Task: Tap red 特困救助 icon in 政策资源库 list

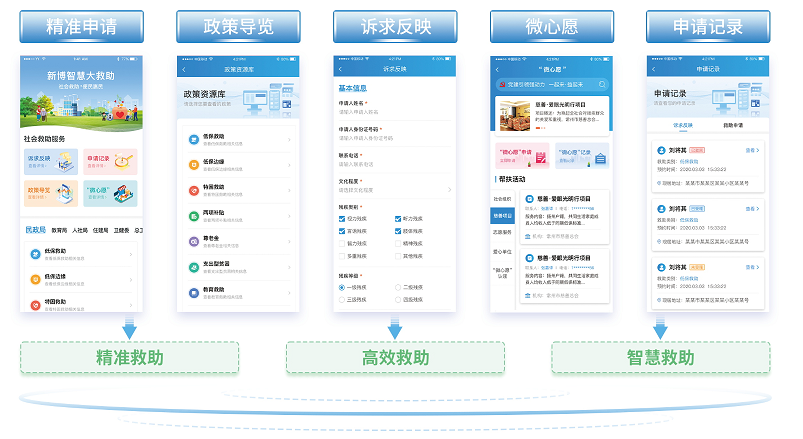Action: [x=194, y=191]
